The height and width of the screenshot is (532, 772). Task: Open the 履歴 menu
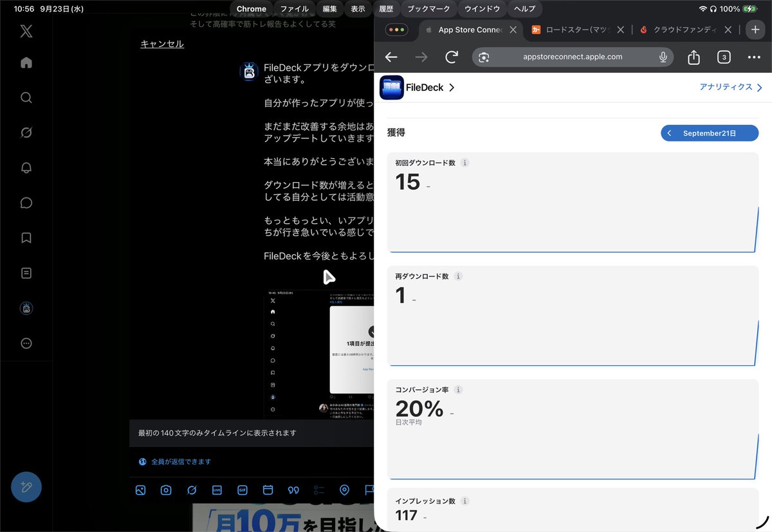[386, 9]
